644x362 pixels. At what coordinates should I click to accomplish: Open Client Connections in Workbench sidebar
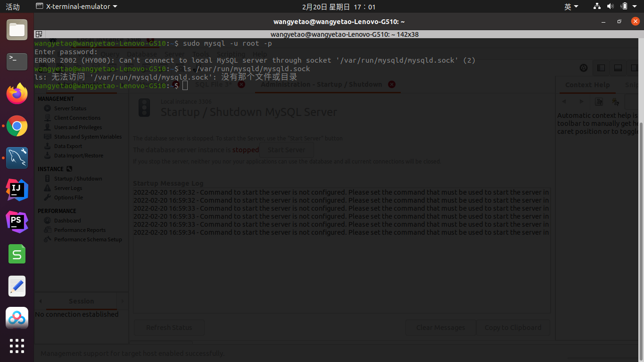point(77,118)
